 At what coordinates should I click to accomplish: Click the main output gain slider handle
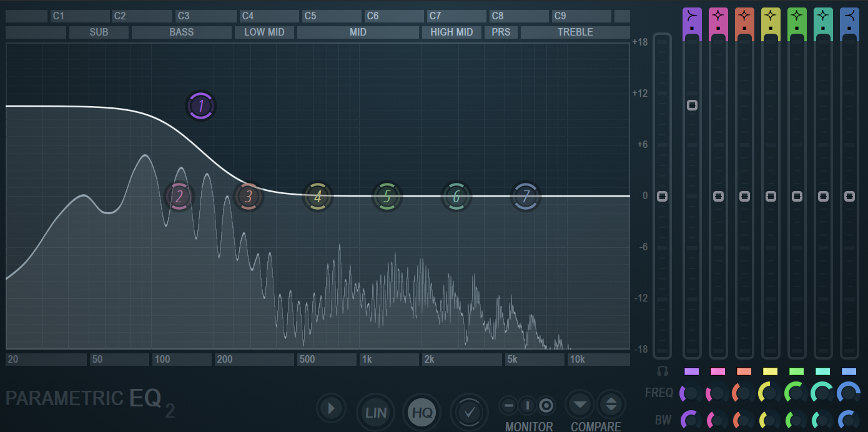click(663, 196)
